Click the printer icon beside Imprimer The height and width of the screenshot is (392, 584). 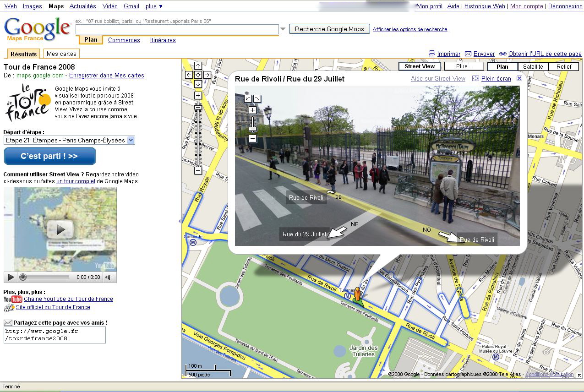[x=431, y=54]
